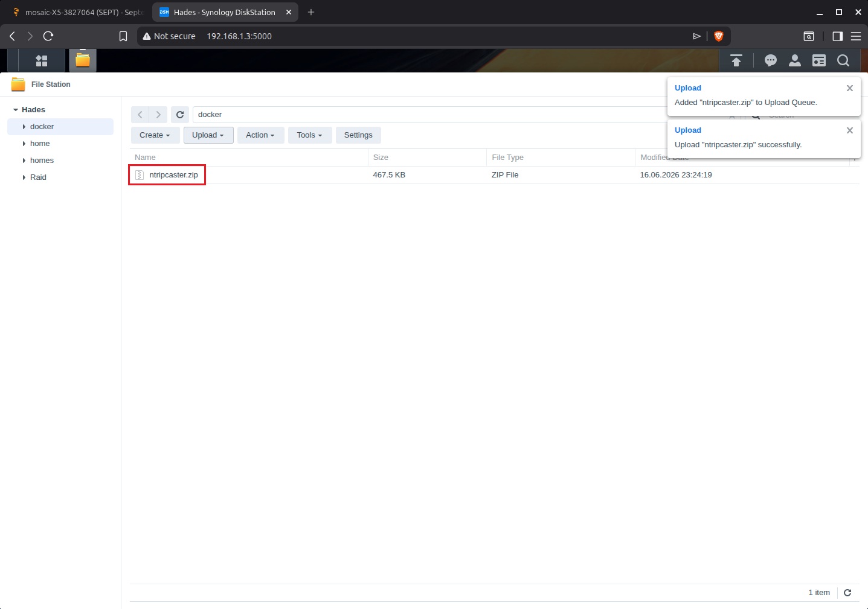Click the browser address bar URL
The height and width of the screenshot is (609, 868).
coord(239,36)
